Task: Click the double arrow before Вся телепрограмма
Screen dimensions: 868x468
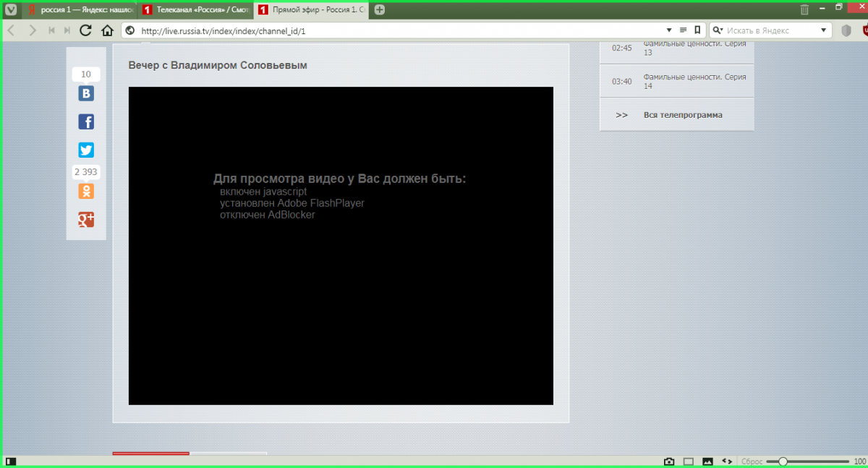Action: [x=621, y=115]
